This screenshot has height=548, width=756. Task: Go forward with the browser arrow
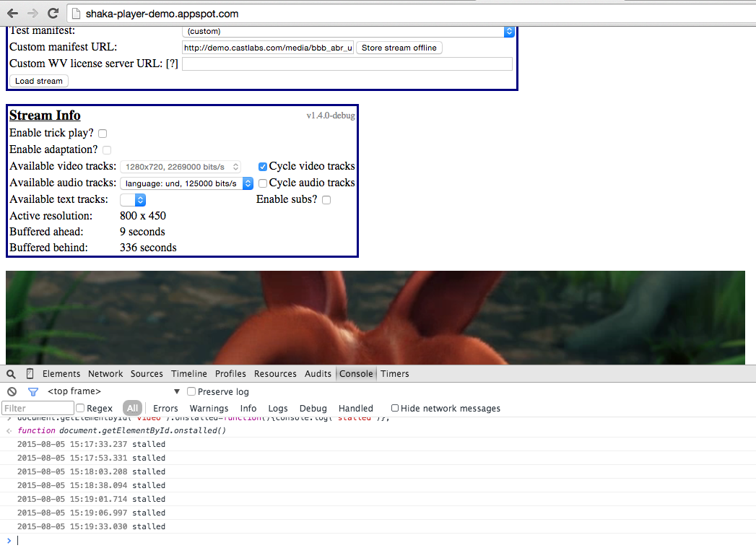(32, 14)
